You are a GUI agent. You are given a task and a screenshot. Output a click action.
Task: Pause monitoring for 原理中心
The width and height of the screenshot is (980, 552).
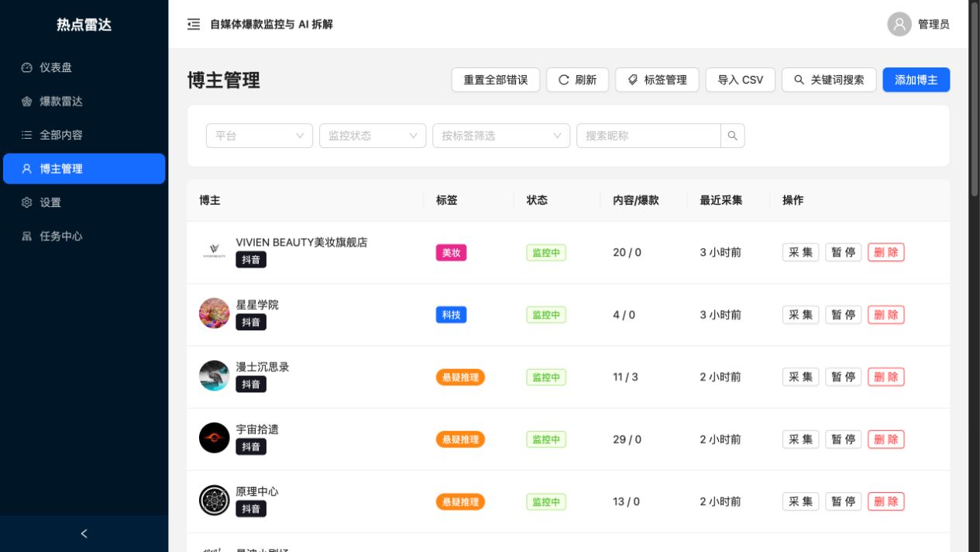click(x=844, y=502)
